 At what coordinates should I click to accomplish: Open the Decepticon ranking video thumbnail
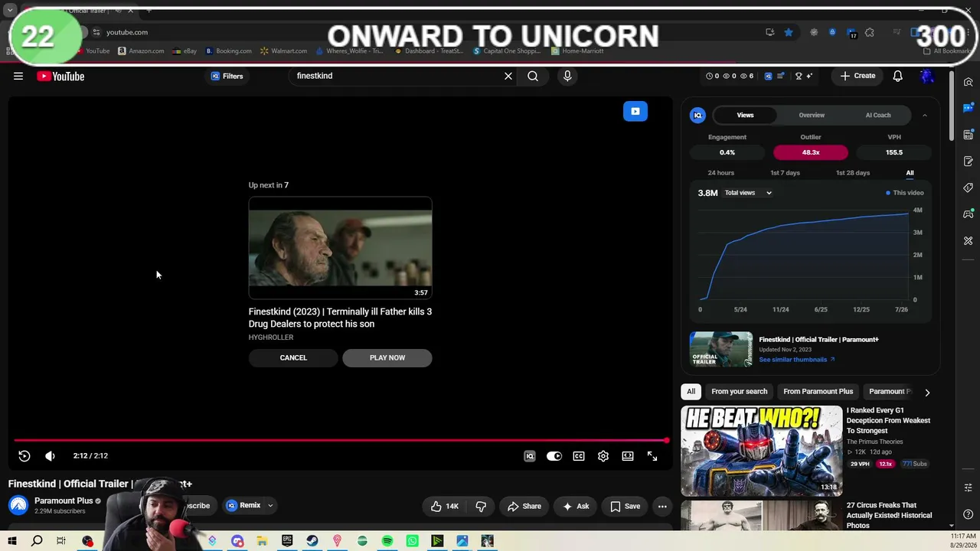tap(762, 451)
